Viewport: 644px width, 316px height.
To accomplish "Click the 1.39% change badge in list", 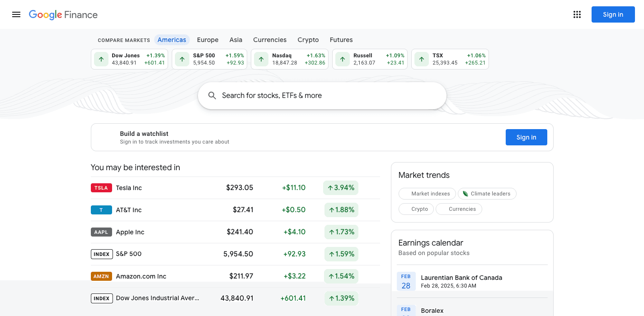I will (x=341, y=298).
